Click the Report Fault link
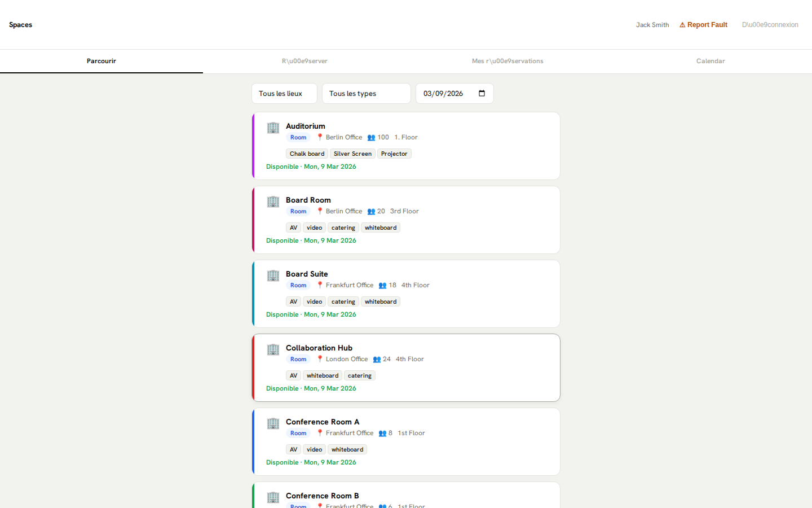This screenshot has width=812, height=508. pyautogui.click(x=703, y=25)
